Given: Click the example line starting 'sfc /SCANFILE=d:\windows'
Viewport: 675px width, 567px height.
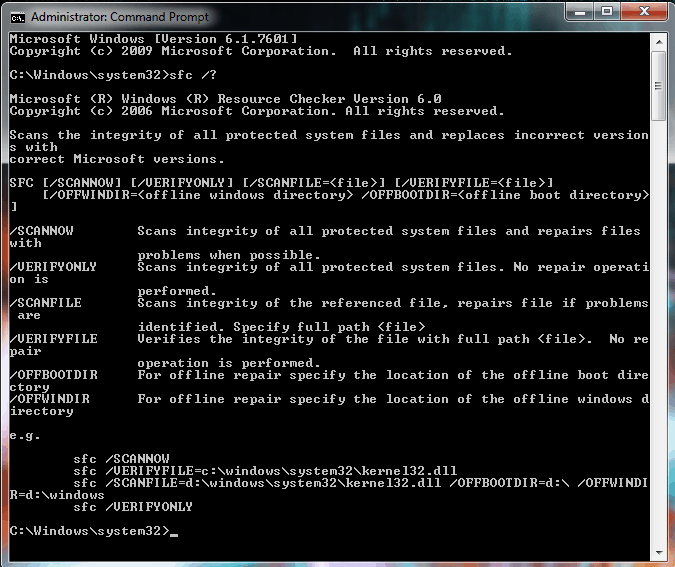Looking at the screenshot, I should [x=329, y=489].
